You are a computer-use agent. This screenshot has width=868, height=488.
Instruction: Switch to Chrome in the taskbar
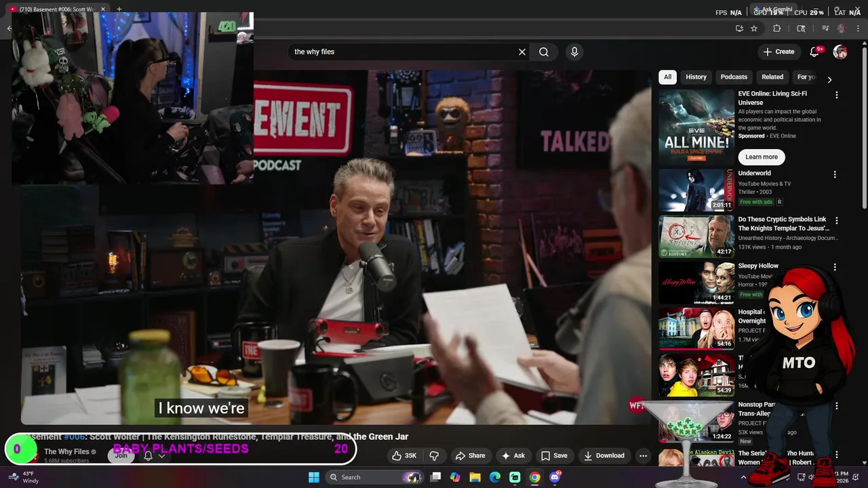point(535,477)
